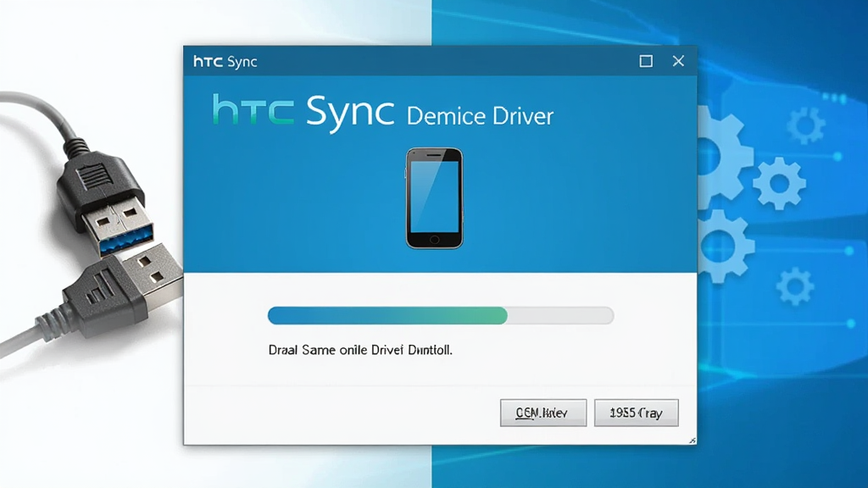Click the "OEM.lnlev" button
This screenshot has height=488, width=868.
[543, 413]
